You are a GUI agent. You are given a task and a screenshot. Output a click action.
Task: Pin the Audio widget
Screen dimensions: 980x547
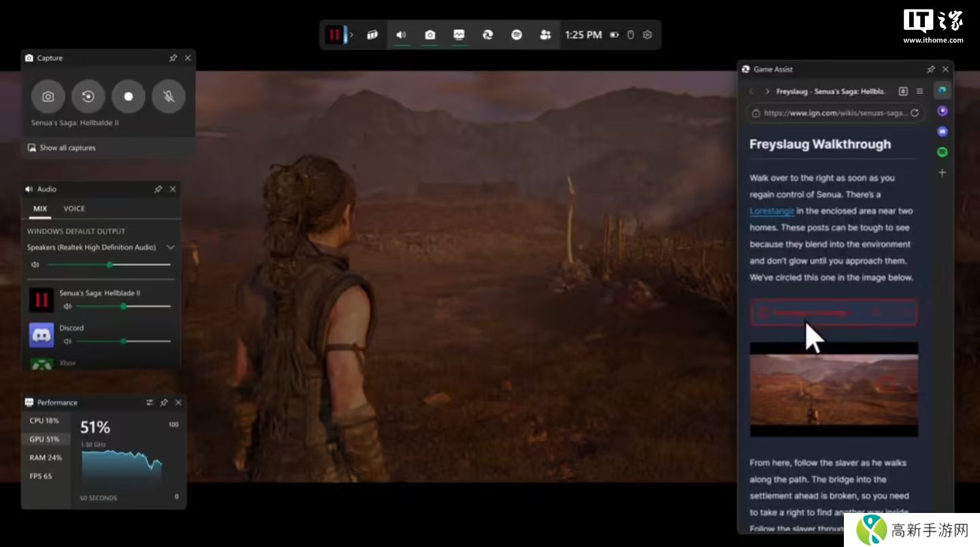click(158, 189)
